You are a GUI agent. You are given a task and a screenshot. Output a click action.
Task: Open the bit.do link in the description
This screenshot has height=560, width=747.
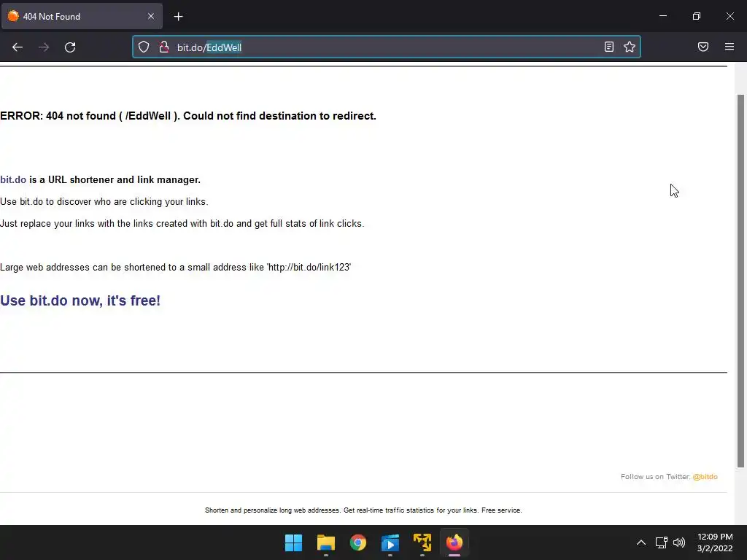click(13, 179)
